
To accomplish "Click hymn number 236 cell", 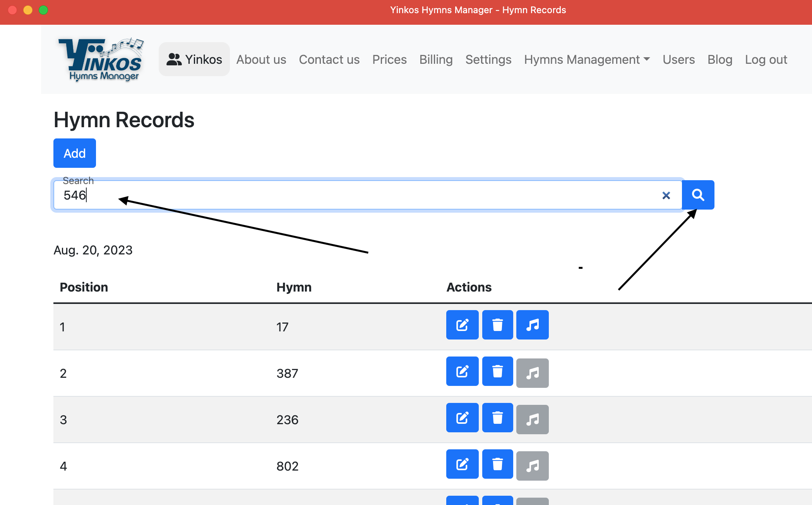I will click(x=287, y=420).
